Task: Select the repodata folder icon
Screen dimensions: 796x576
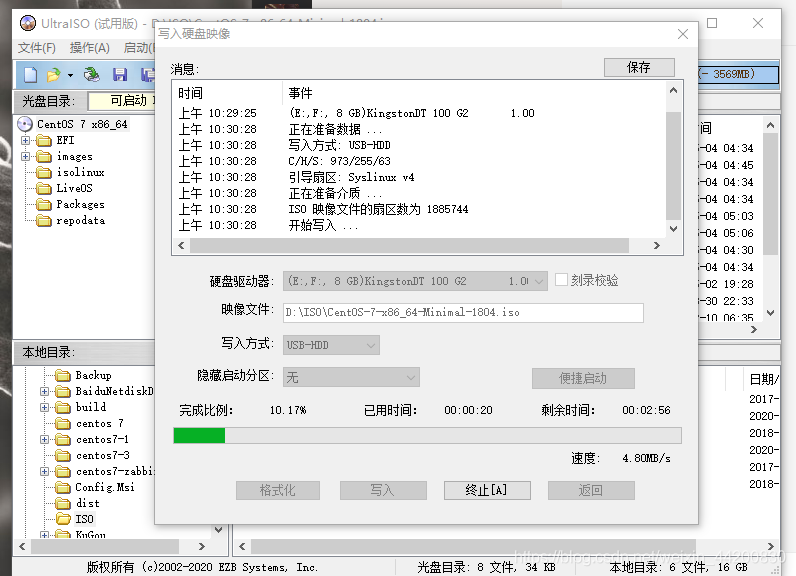Action: click(x=44, y=221)
